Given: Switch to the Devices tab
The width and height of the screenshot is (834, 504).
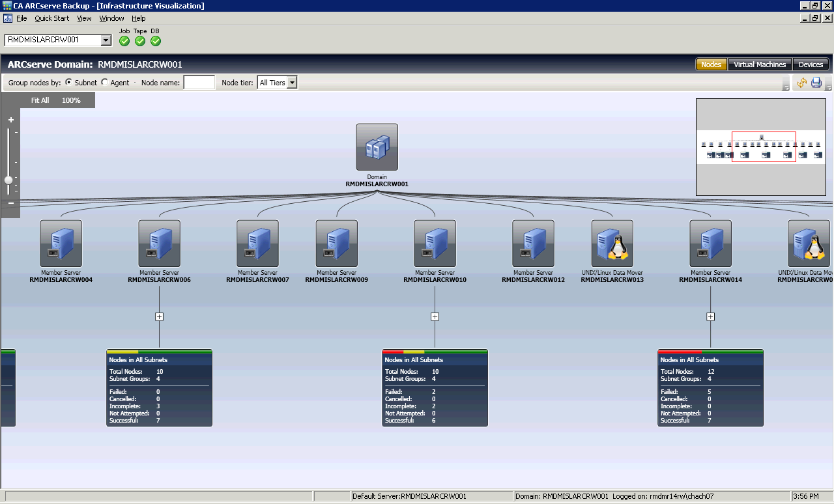Looking at the screenshot, I should (811, 64).
